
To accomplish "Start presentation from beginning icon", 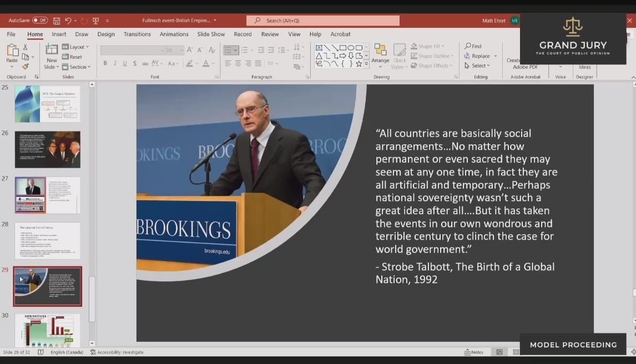I will pos(95,21).
